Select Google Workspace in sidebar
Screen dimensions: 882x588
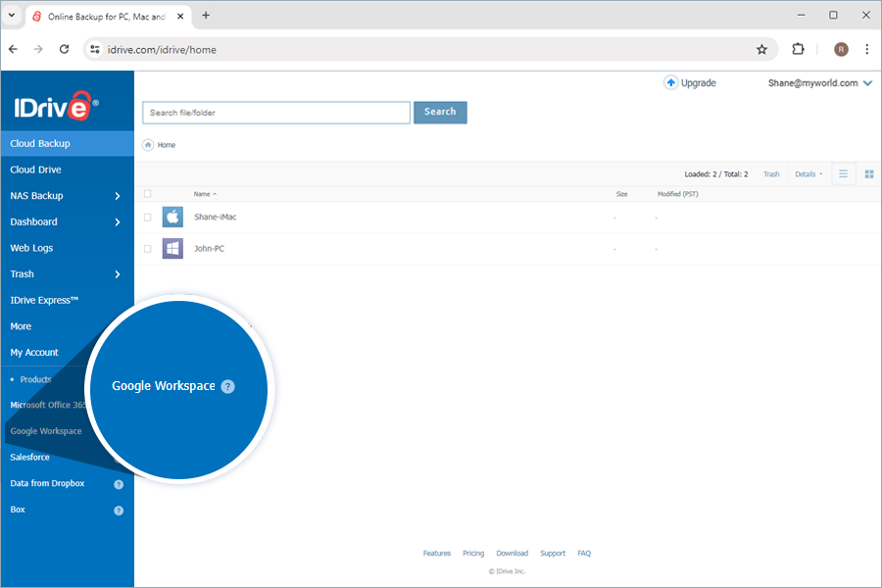click(x=46, y=431)
